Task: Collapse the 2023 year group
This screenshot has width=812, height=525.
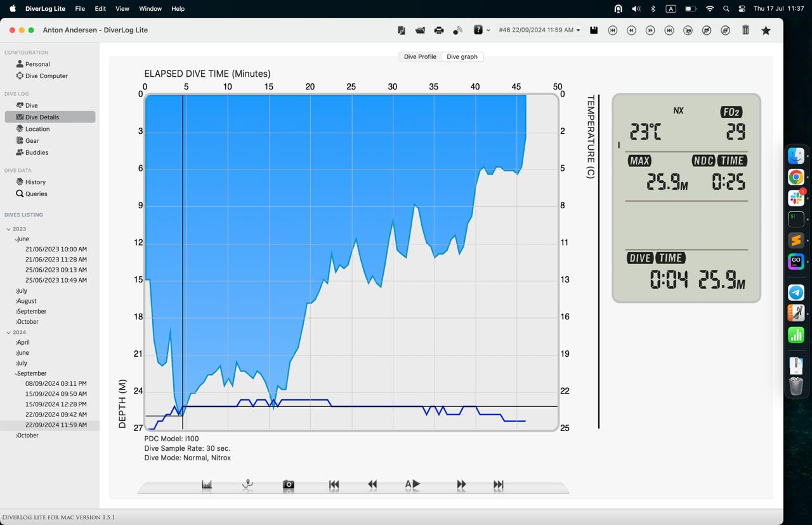Action: [x=8, y=229]
